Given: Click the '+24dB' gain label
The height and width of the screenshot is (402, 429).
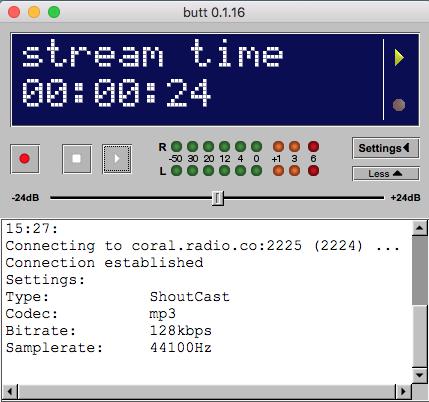Looking at the screenshot, I should 405,198.
